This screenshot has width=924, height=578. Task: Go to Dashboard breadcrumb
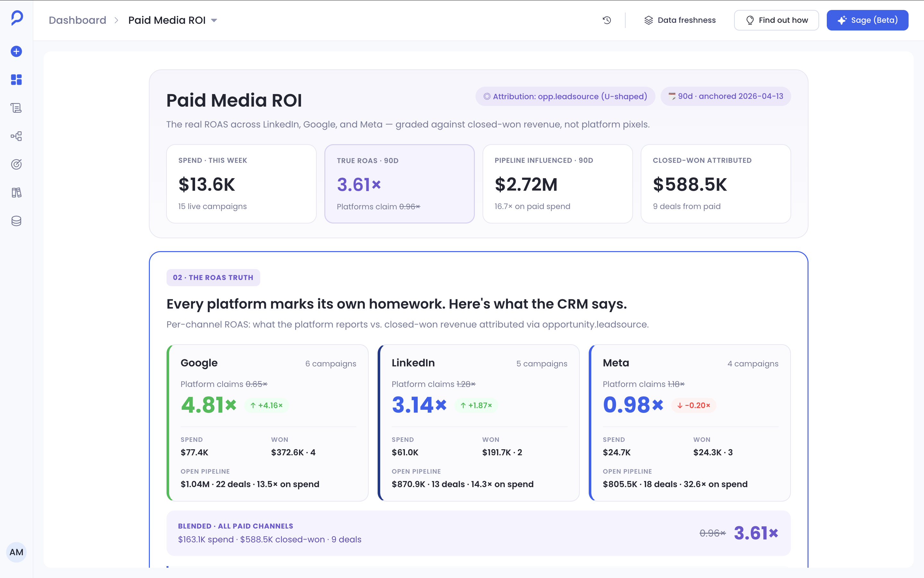point(78,20)
